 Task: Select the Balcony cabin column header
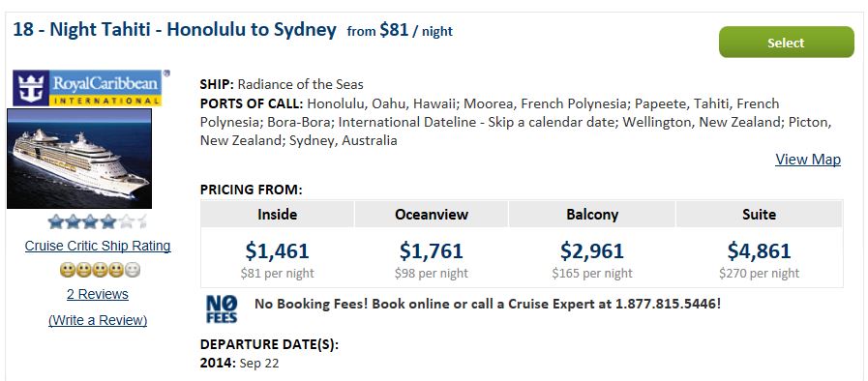coord(592,214)
